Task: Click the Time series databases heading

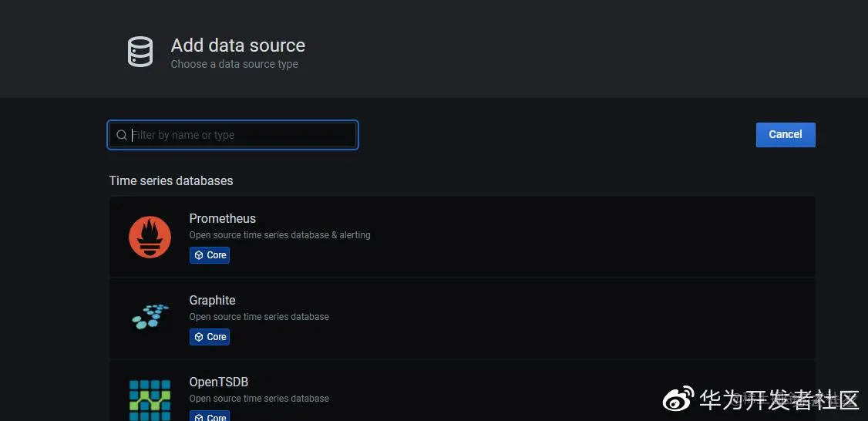Action: pos(171,180)
